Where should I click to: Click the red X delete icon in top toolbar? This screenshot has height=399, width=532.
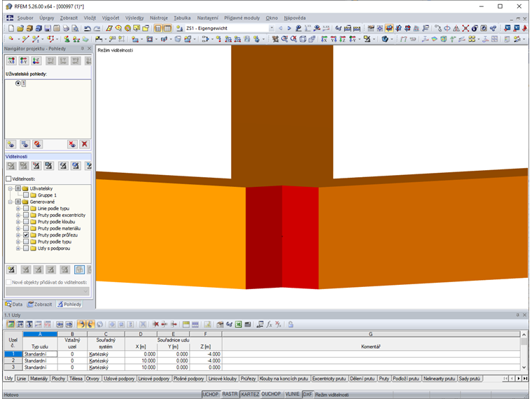(x=465, y=29)
